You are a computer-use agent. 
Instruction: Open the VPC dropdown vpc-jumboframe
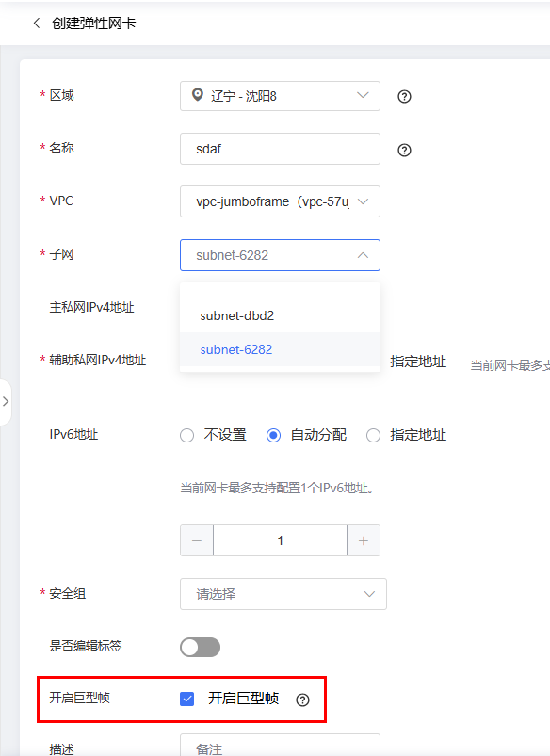[x=280, y=201]
